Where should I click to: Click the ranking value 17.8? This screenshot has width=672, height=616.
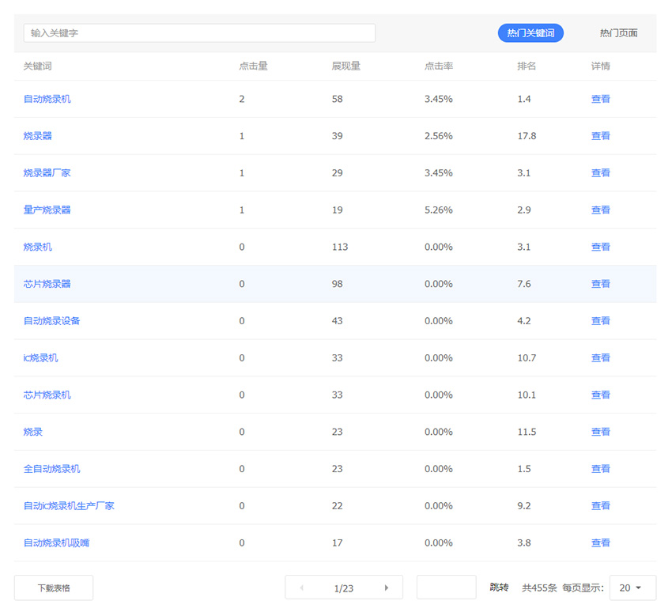(527, 136)
